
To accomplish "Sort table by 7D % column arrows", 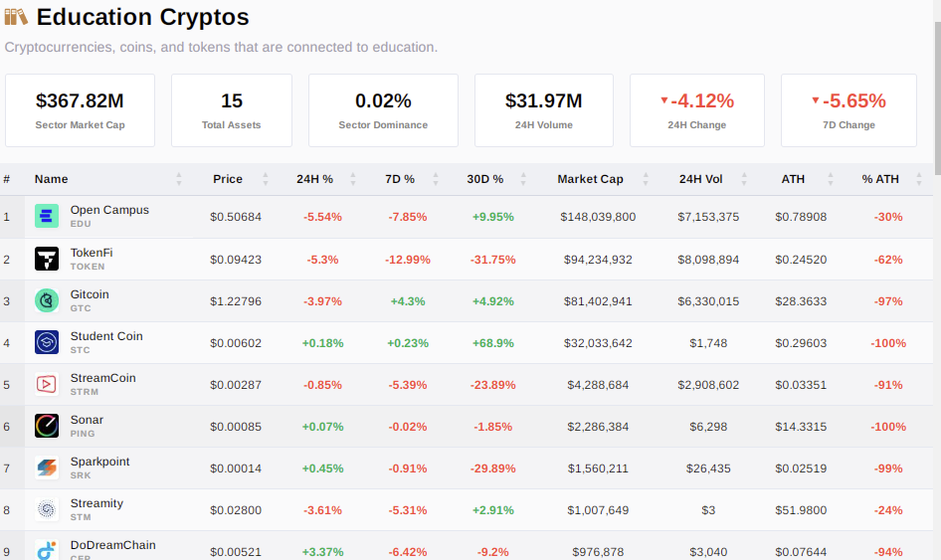I will (x=436, y=179).
